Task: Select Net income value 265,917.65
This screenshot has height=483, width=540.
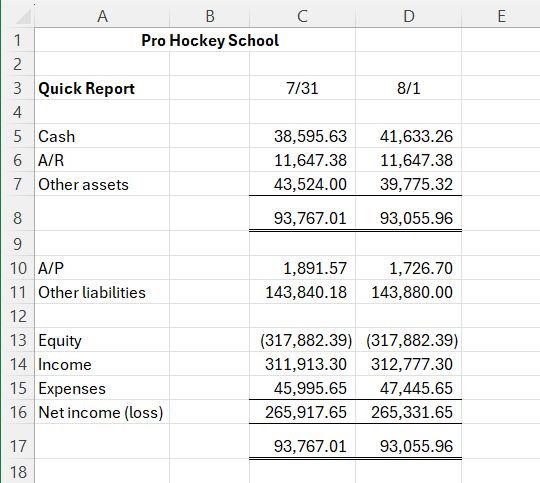Action: click(302, 412)
